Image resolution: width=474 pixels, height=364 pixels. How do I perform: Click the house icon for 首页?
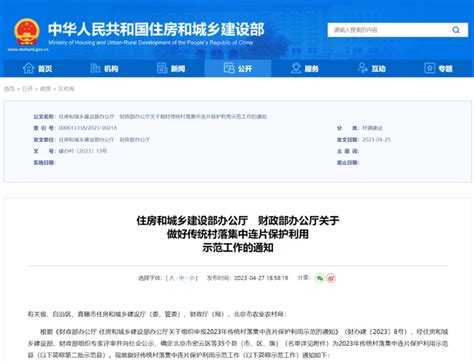click(28, 68)
